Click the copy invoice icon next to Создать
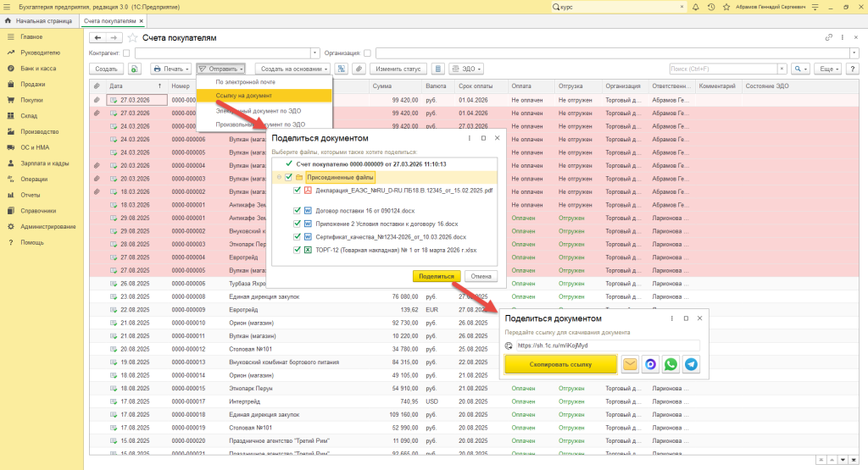 coord(135,69)
